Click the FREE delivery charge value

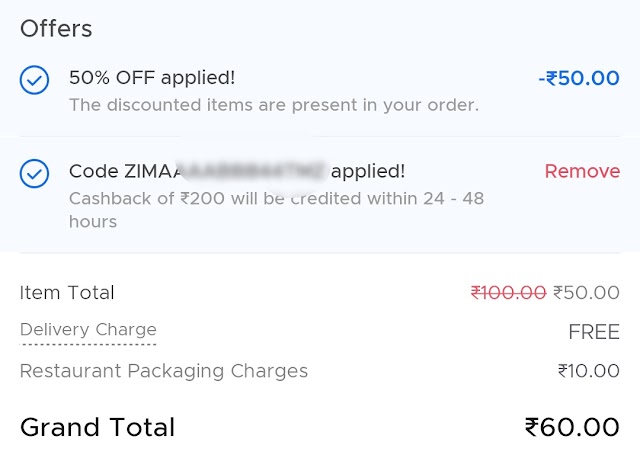point(594,332)
